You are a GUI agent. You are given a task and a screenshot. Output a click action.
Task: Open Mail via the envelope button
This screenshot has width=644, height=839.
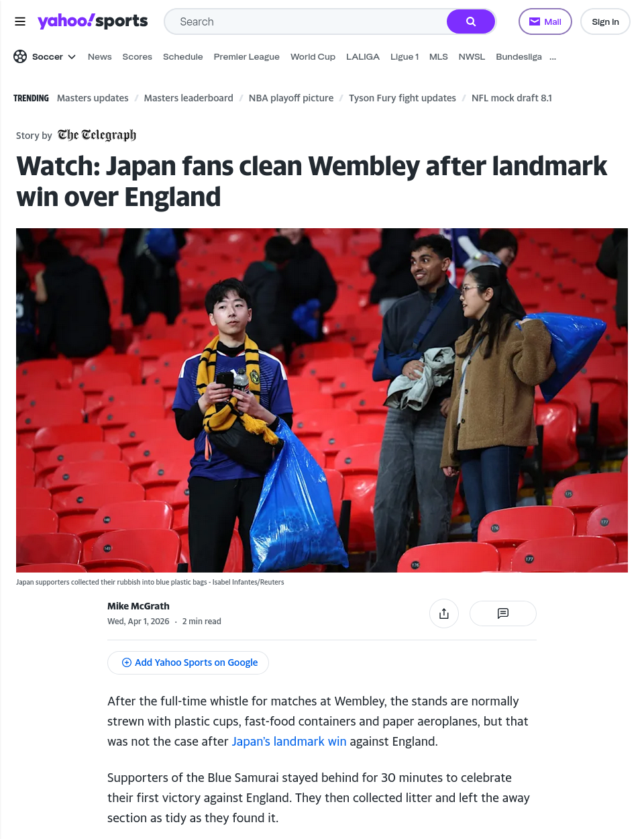pyautogui.click(x=545, y=21)
